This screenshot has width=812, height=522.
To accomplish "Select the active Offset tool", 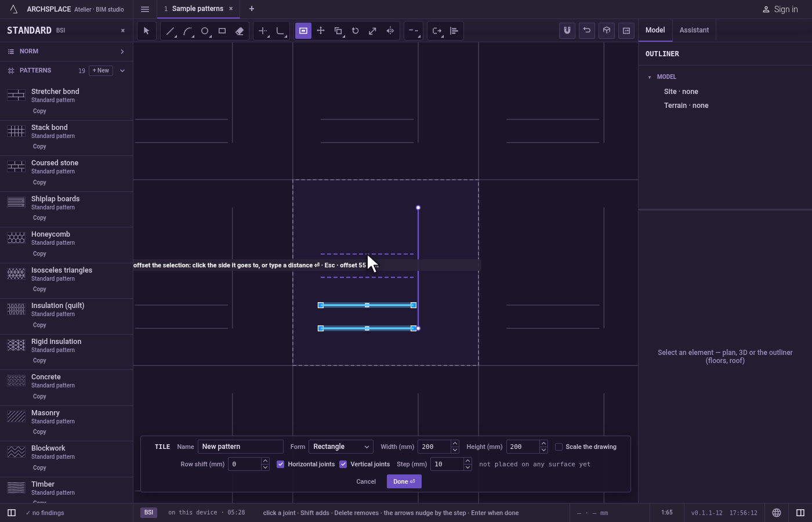I will point(303,31).
